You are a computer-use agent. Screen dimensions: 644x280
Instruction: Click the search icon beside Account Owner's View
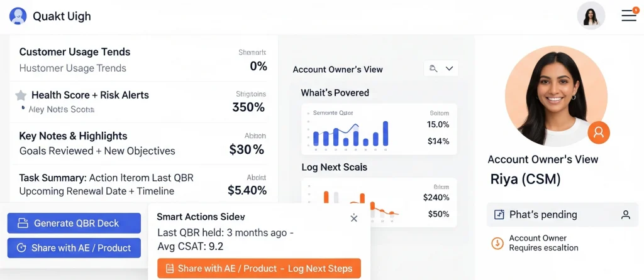[x=433, y=68]
